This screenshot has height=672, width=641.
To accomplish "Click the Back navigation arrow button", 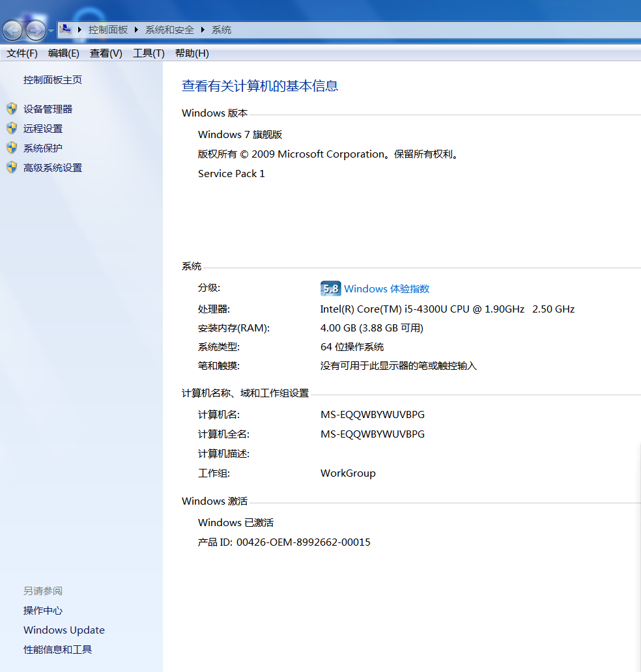I will tap(13, 31).
